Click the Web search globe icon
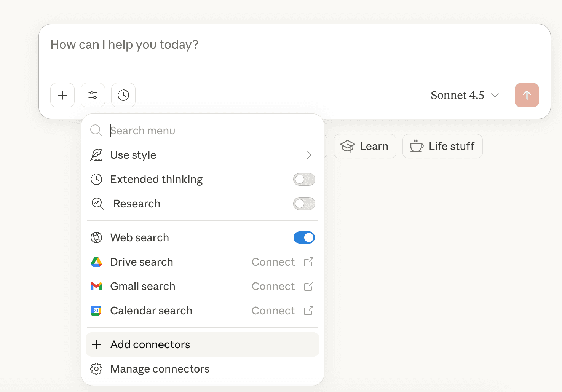The width and height of the screenshot is (562, 392). point(96,237)
